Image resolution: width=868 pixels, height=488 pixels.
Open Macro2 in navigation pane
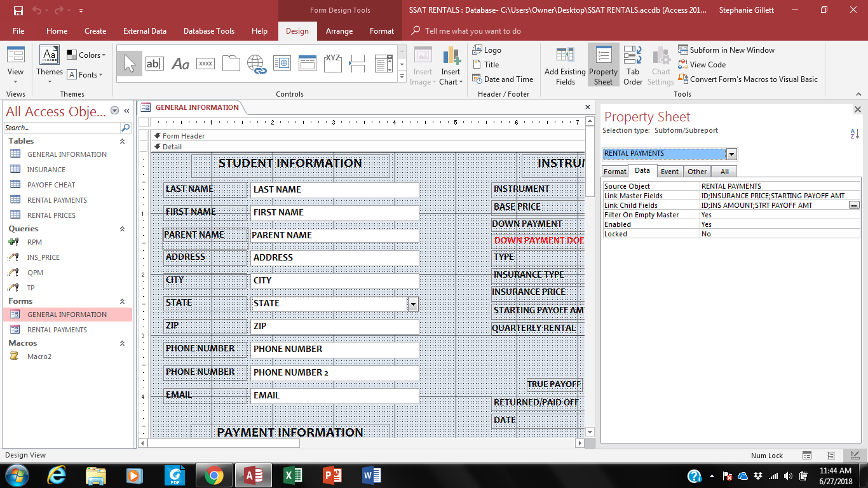(39, 356)
